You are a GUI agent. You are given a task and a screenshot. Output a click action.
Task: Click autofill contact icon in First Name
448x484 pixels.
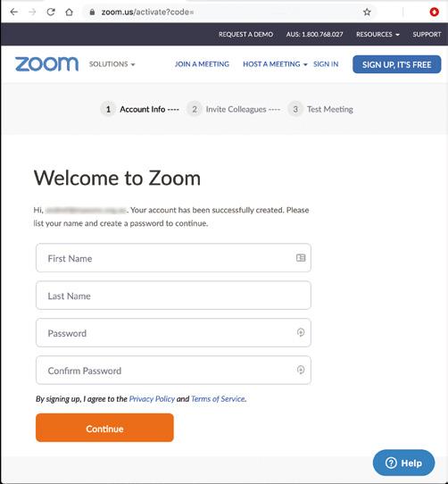301,258
